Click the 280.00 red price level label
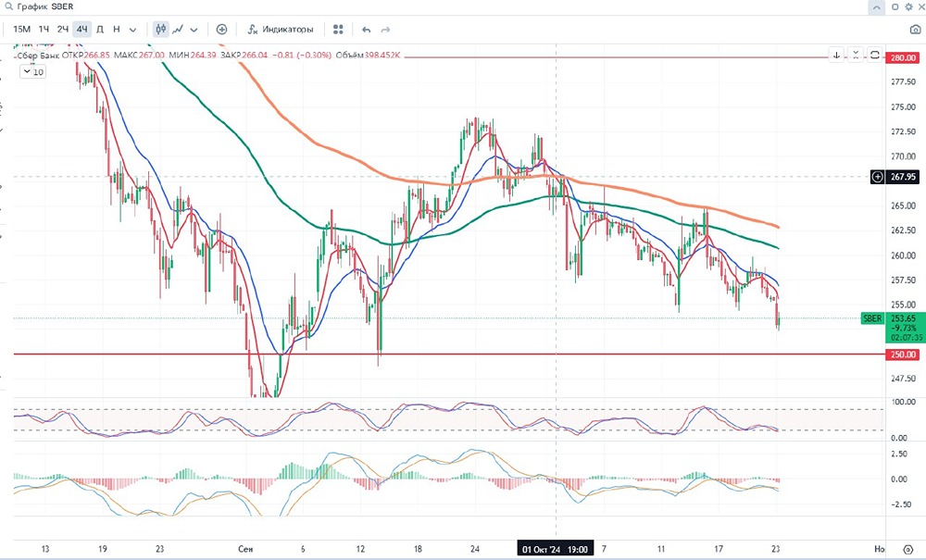Image resolution: width=926 pixels, height=560 pixels. click(x=902, y=57)
